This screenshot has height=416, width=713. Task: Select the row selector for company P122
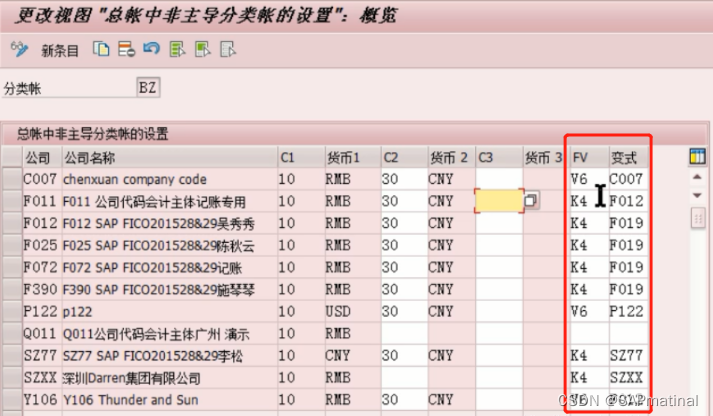[x=11, y=312]
